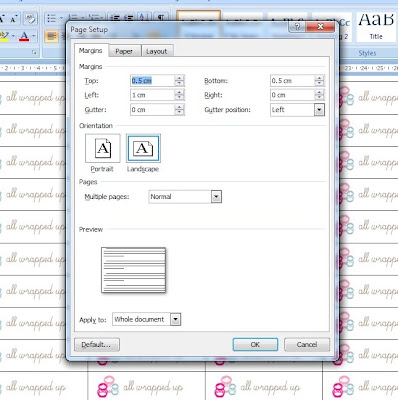Open the Apply to dropdown
The width and height of the screenshot is (398, 400).
[175, 319]
